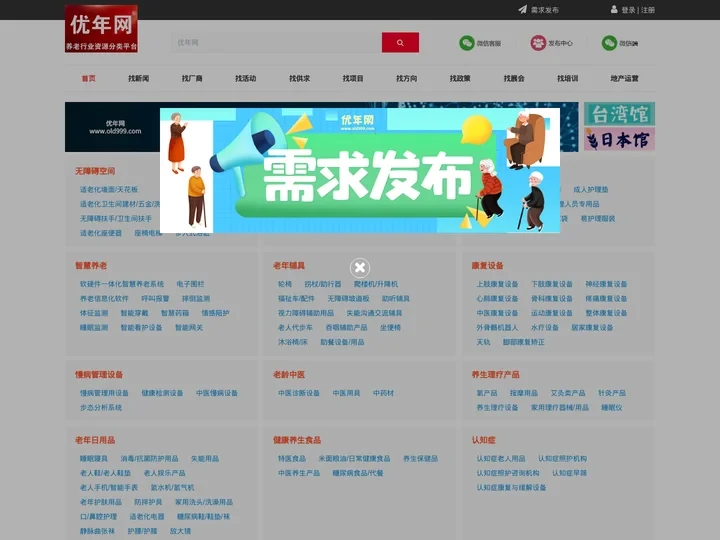Open the 微信客服 green WeChat icon
720x540 pixels.
(x=467, y=43)
